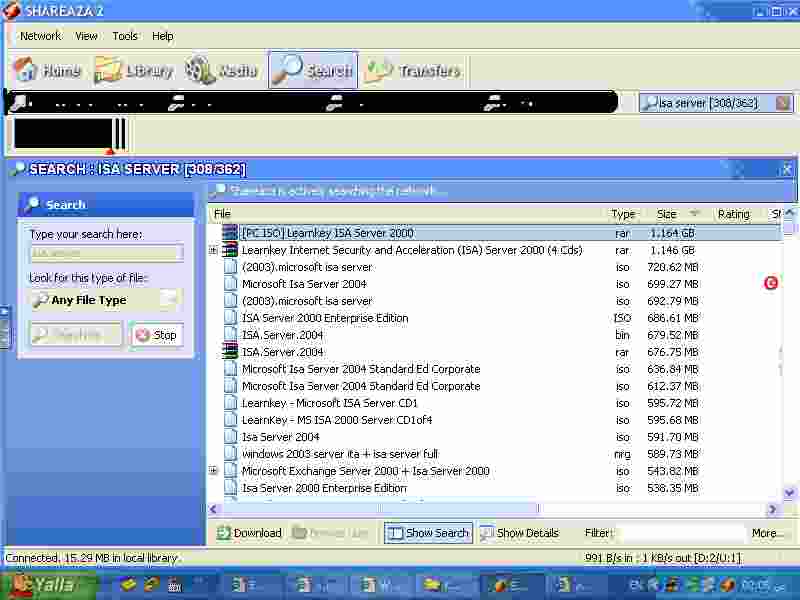Open the Network menu
This screenshot has height=600, width=800.
(x=41, y=36)
